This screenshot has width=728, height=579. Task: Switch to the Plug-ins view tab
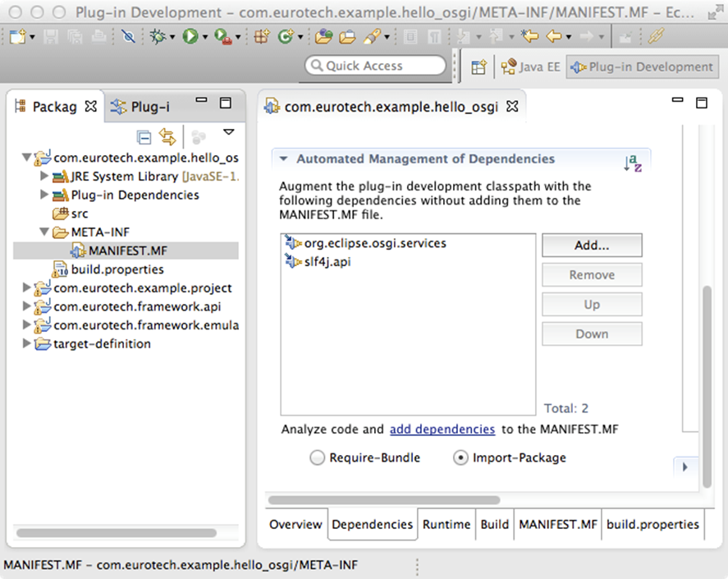click(x=140, y=107)
